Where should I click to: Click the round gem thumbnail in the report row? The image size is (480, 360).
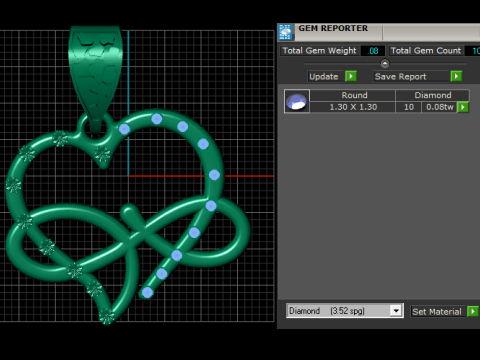[x=297, y=101]
